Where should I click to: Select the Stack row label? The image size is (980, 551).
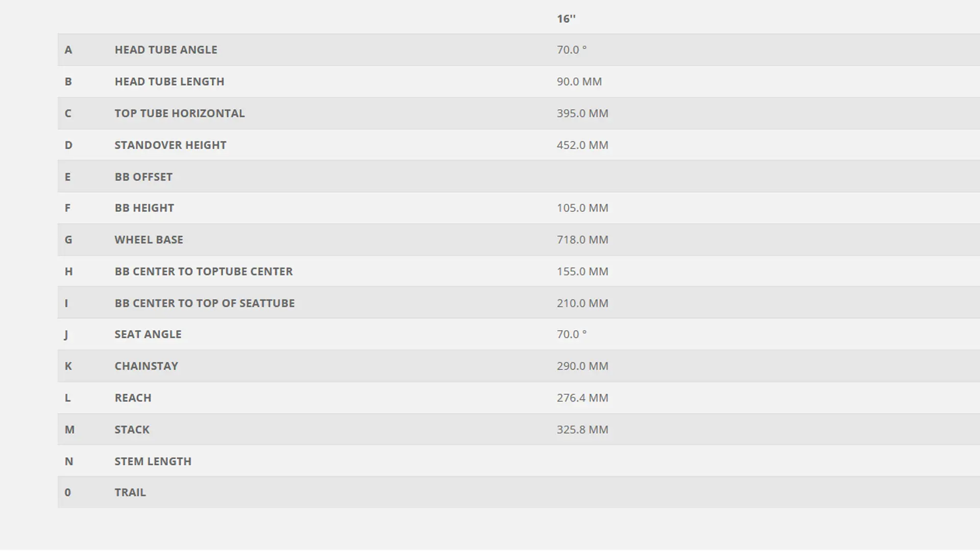point(132,430)
